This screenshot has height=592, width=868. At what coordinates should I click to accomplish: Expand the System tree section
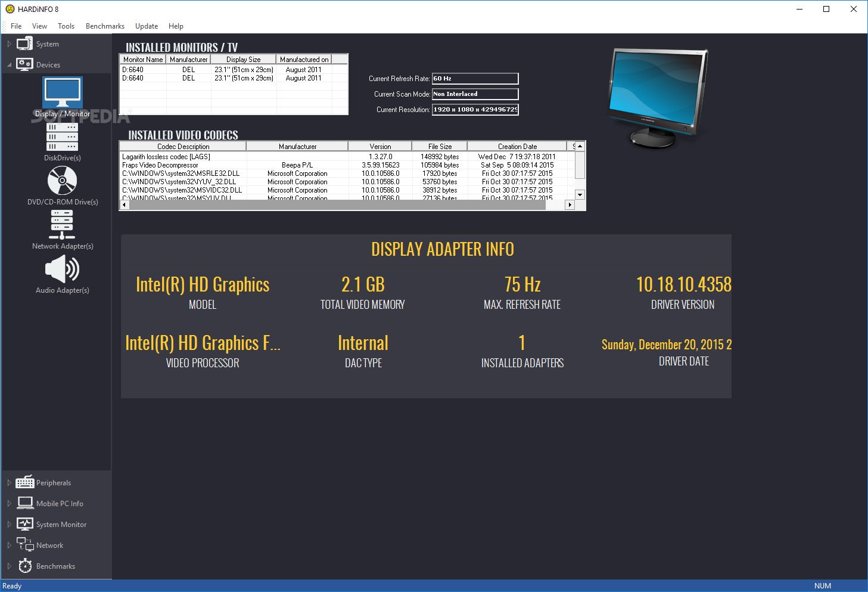[x=9, y=44]
